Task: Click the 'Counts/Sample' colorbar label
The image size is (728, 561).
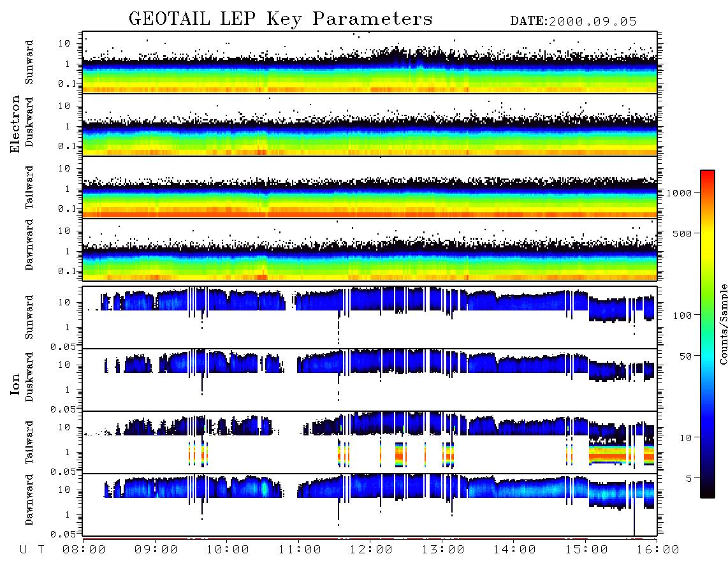Action: coord(724,324)
